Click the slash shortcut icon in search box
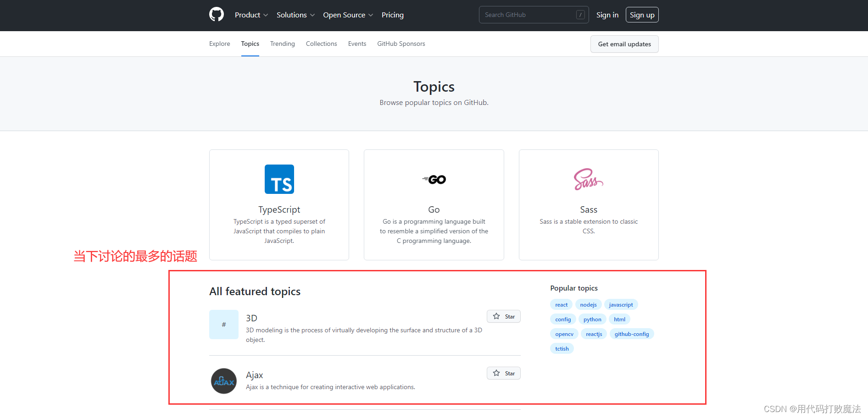The height and width of the screenshot is (418, 868). (580, 15)
